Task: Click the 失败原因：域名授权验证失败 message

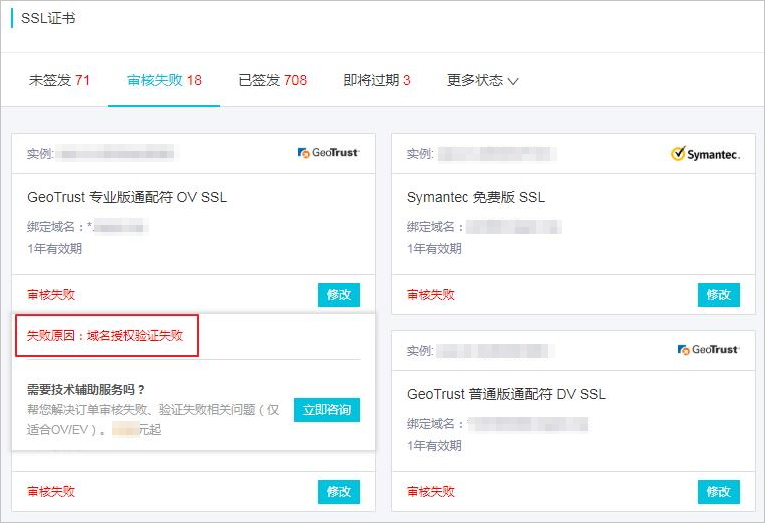Action: click(x=105, y=336)
